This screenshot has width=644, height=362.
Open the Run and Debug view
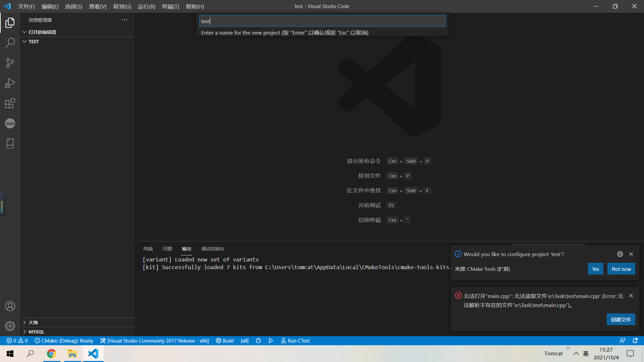point(10,83)
